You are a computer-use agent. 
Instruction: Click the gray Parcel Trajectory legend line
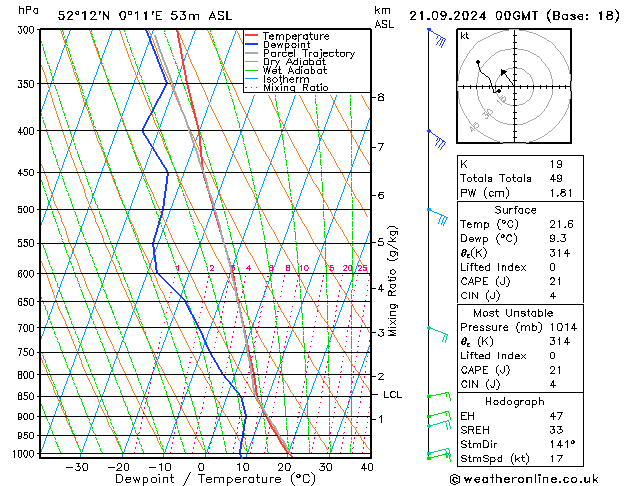tap(251, 53)
